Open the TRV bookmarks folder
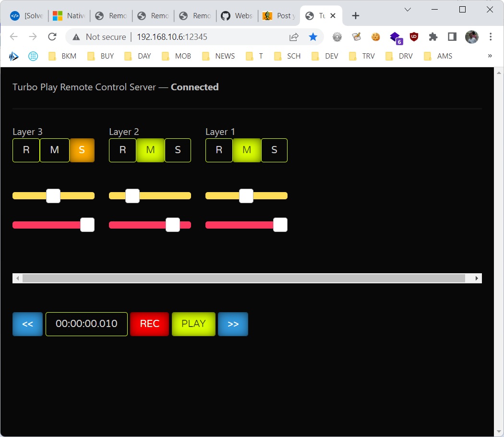This screenshot has width=504, height=437. 362,56
